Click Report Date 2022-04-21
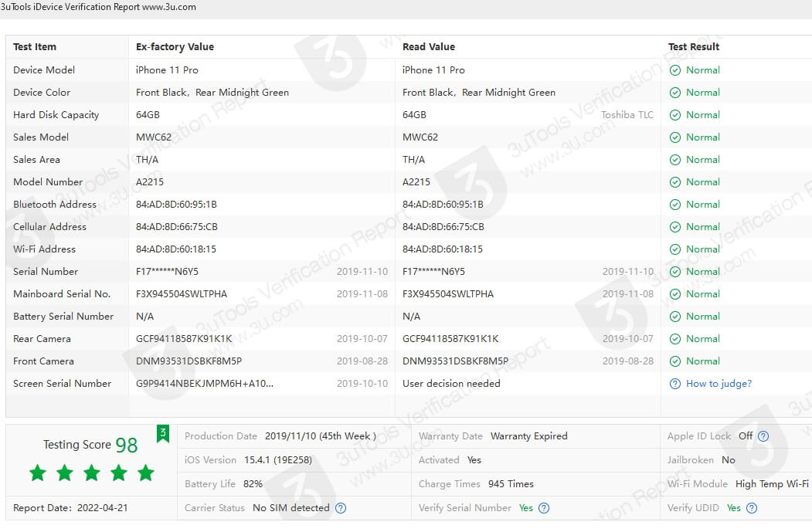Screen dimensions: 812x532 pyautogui.click(x=70, y=508)
